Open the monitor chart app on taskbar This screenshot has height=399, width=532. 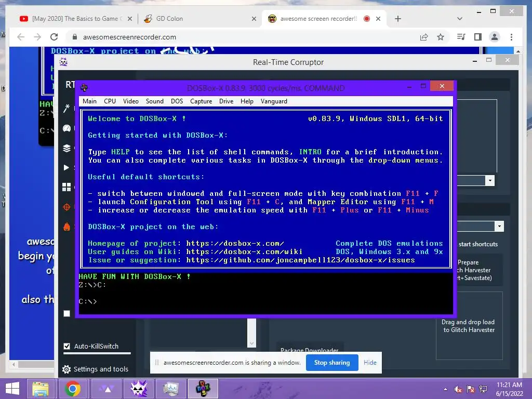point(170,389)
